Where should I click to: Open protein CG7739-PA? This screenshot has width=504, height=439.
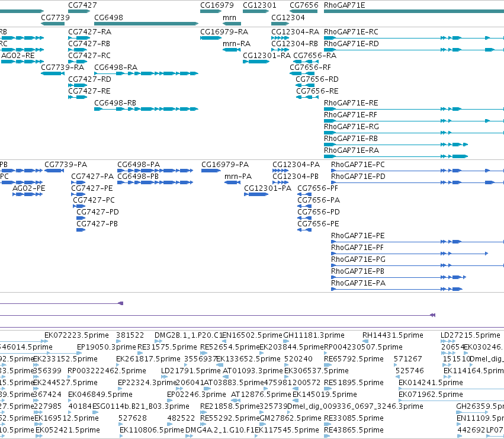66,165
